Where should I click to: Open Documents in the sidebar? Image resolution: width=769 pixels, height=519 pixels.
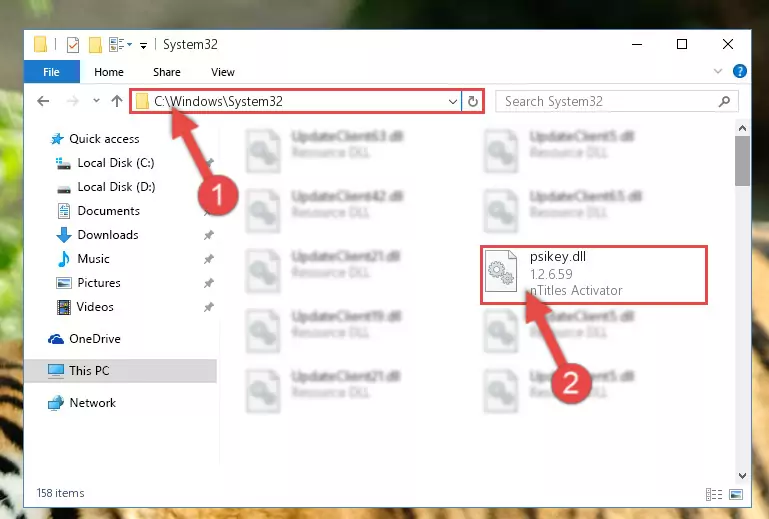pos(99,211)
